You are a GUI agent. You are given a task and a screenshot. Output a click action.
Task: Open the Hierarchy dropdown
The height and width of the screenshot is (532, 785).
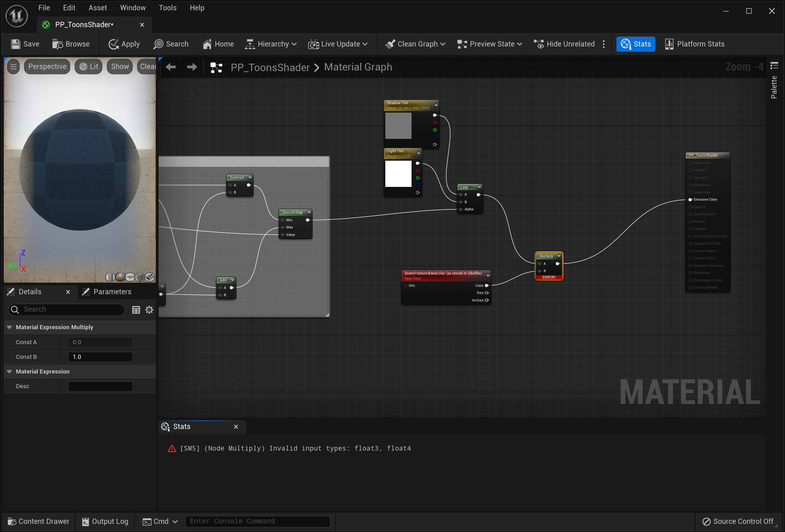[x=271, y=44]
